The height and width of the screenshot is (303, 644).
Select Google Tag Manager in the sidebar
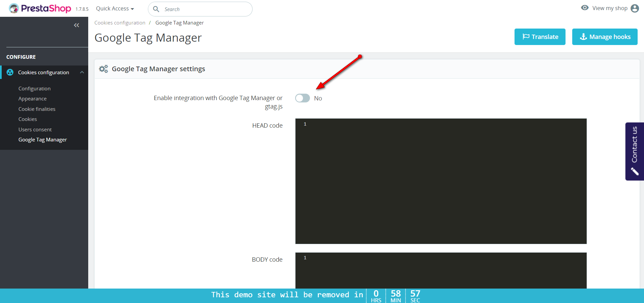point(43,140)
